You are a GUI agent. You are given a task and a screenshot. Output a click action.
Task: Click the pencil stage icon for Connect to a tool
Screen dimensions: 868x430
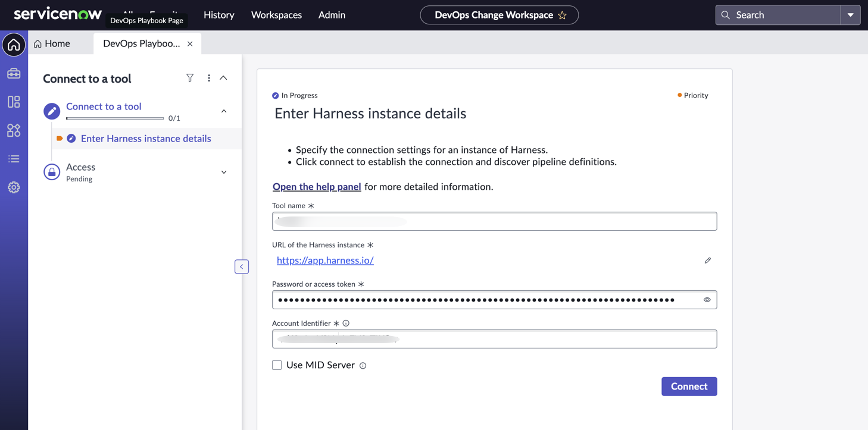pyautogui.click(x=52, y=111)
